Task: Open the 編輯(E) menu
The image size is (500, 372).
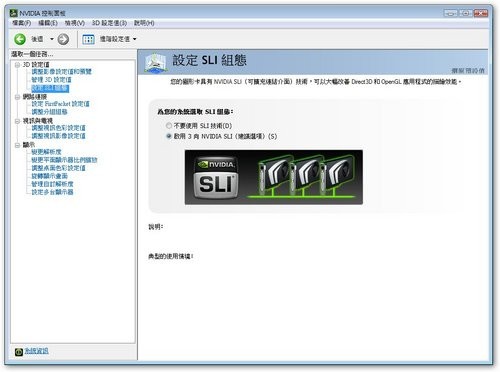Action: [x=48, y=23]
